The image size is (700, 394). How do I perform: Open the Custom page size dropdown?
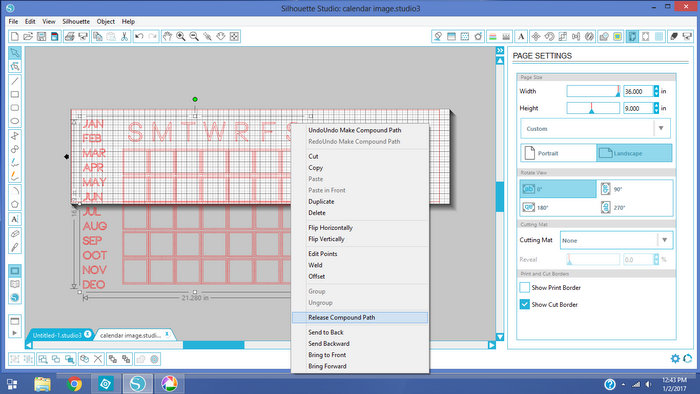[x=595, y=129]
